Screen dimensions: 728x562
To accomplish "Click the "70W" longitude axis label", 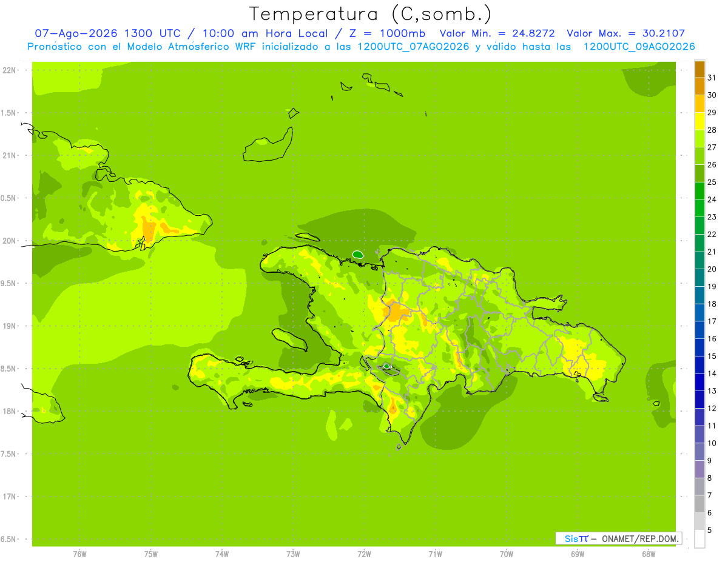I will coord(507,554).
